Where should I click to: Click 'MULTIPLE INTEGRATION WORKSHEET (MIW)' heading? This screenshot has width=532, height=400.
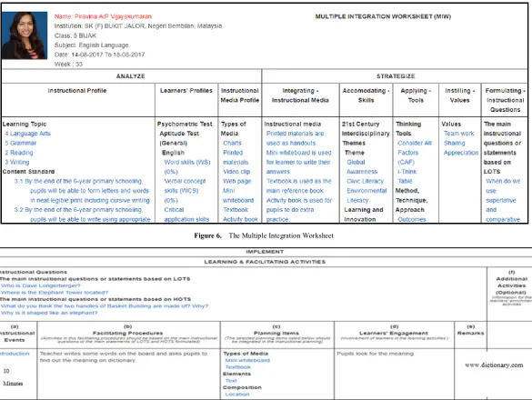383,16
